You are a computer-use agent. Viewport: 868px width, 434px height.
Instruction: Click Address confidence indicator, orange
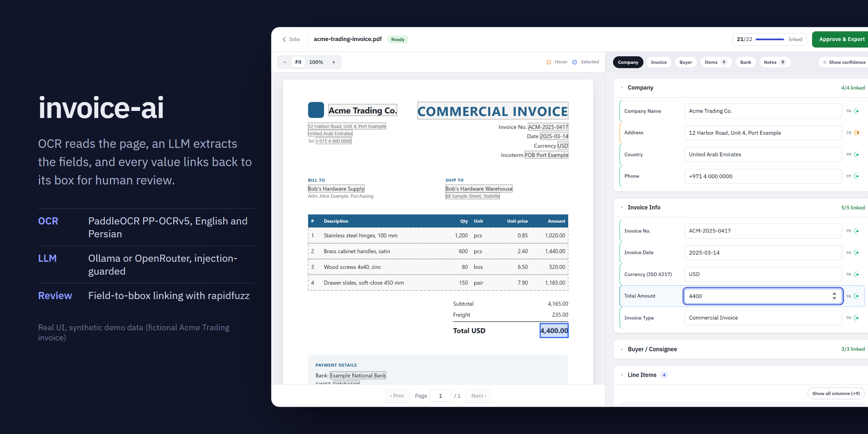coord(857,133)
